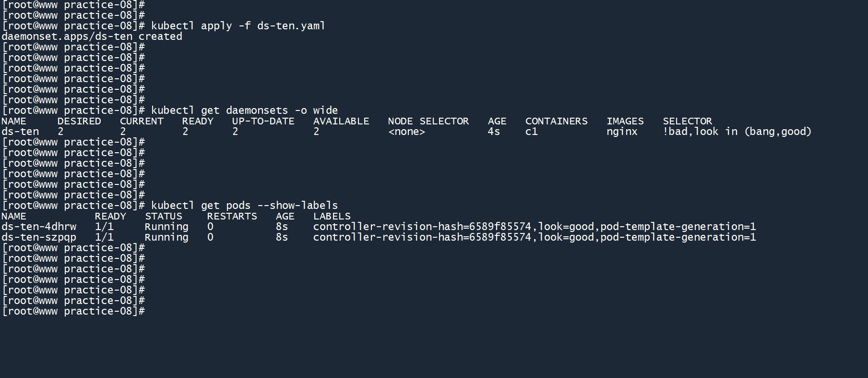Click the Running status of pod ds-ten-szpqp
The height and width of the screenshot is (378, 868).
(x=166, y=237)
